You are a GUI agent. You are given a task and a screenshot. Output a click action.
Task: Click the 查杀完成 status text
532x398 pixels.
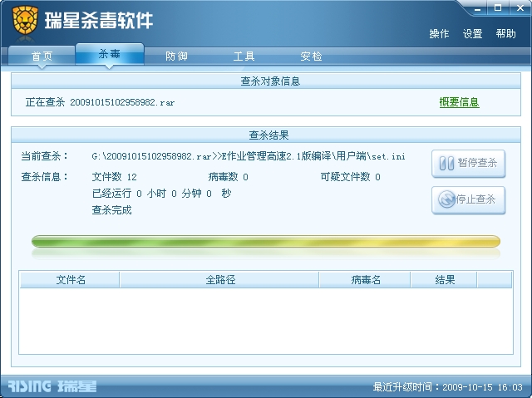pyautogui.click(x=111, y=210)
